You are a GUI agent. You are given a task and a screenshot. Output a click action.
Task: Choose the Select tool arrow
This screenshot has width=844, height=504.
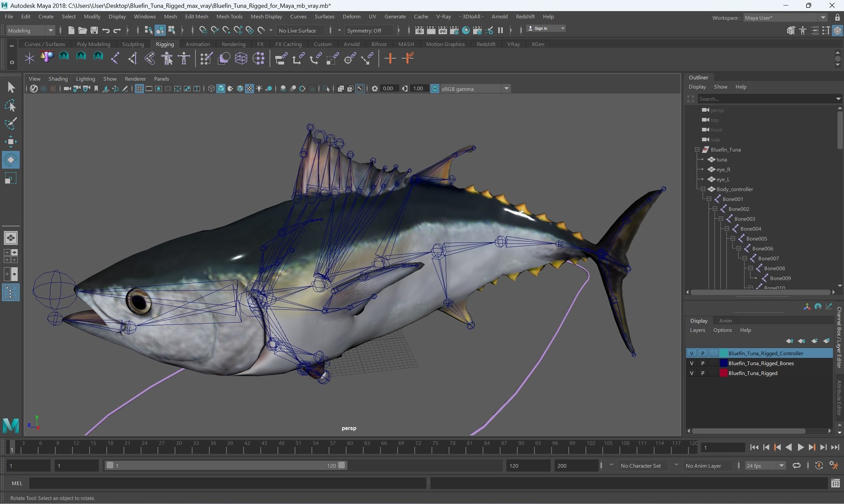(10, 87)
